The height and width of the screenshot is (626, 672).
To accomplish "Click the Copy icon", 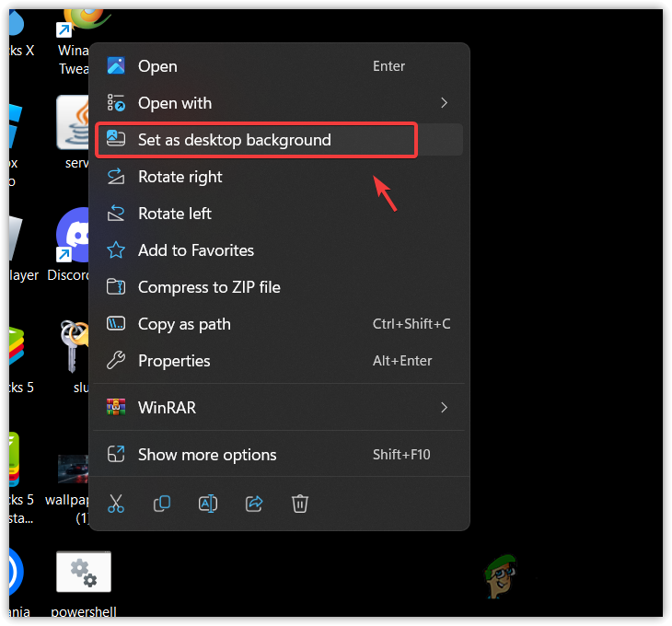I will (x=162, y=504).
